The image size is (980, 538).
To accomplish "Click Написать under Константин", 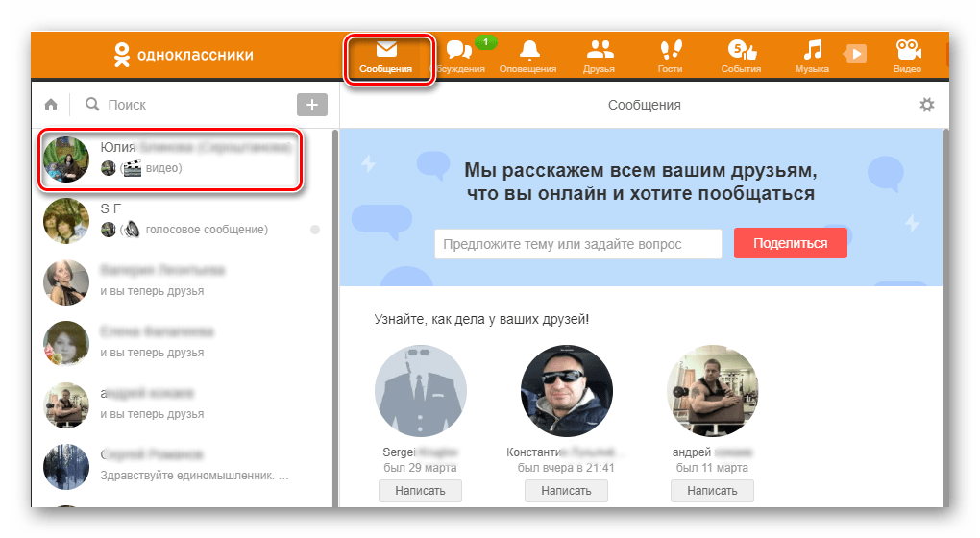I will pos(566,491).
